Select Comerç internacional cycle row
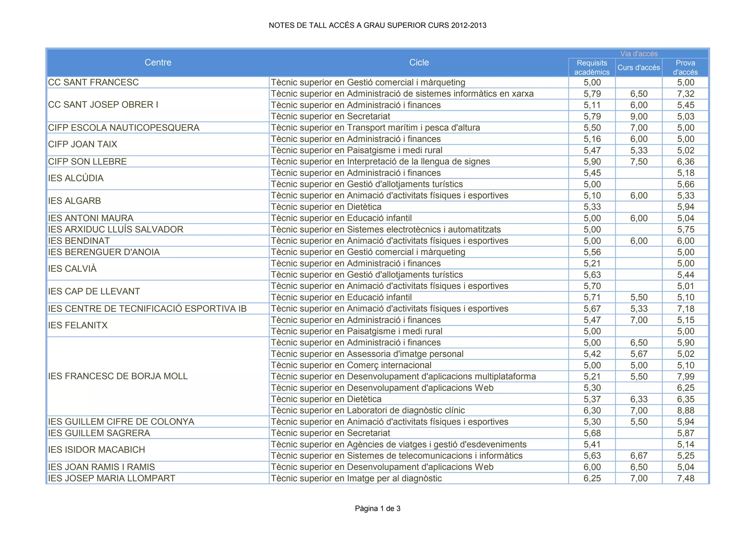 point(351,365)
